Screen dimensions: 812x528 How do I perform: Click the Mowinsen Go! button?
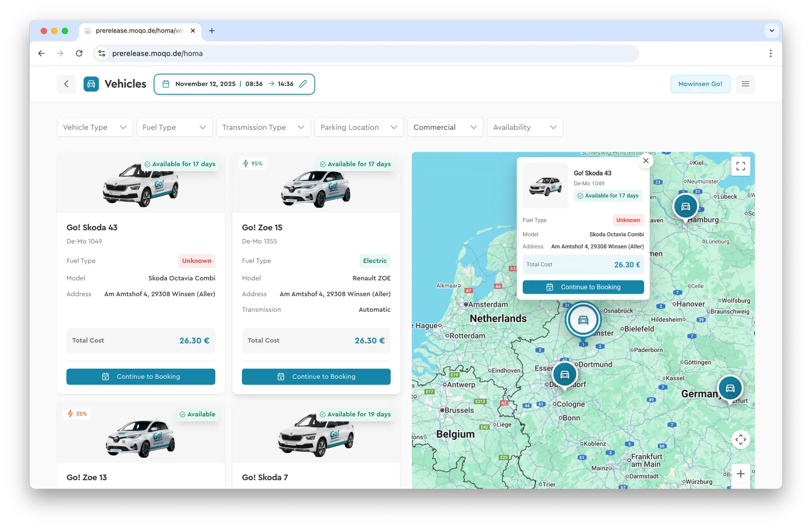tap(700, 84)
